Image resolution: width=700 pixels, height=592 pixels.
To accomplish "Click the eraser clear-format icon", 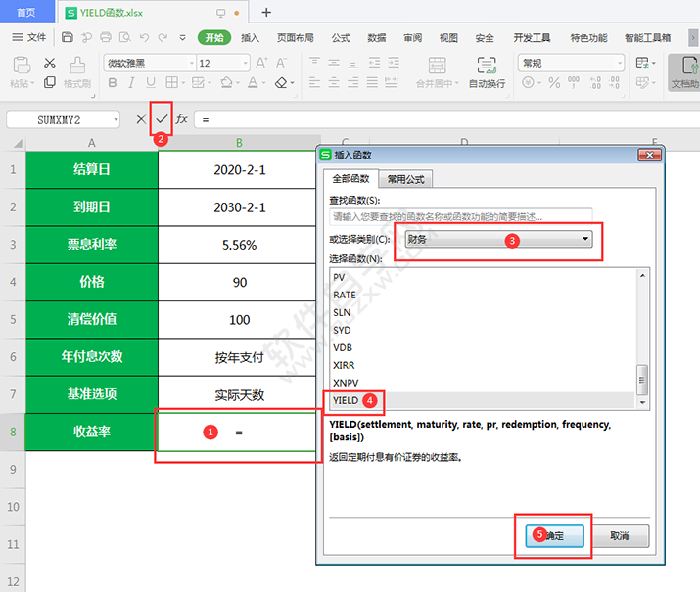I will point(281,82).
